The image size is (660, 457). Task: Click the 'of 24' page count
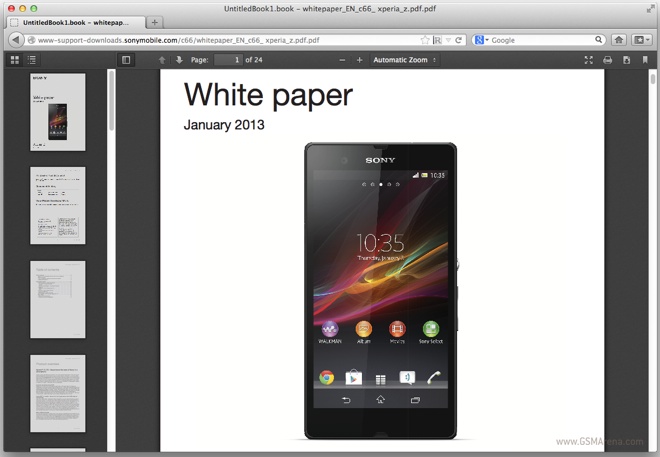[x=254, y=60]
